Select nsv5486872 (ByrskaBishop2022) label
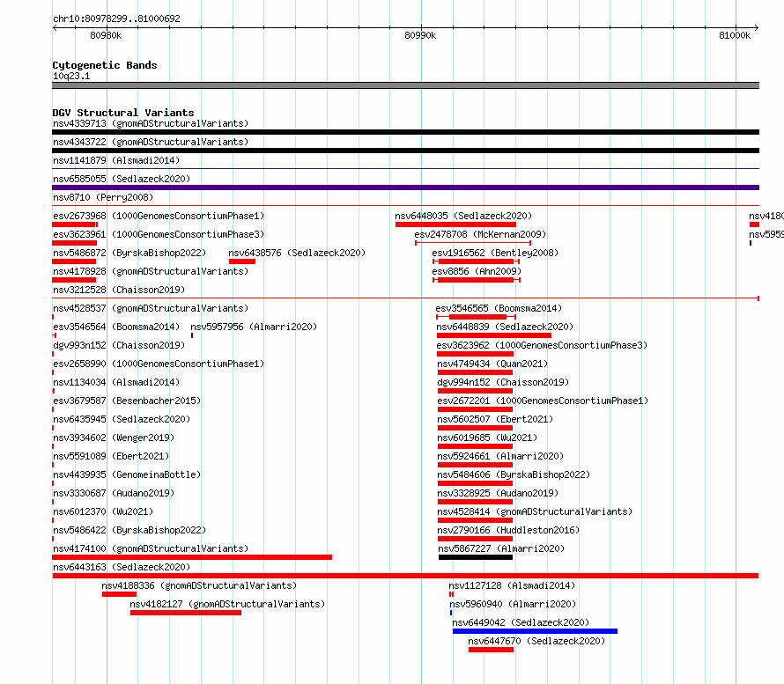 [x=129, y=253]
